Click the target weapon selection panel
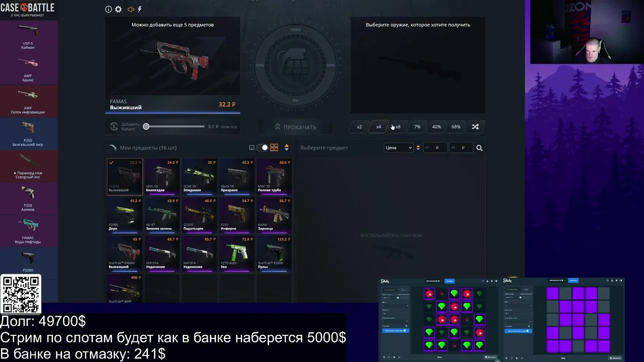 pos(418,65)
